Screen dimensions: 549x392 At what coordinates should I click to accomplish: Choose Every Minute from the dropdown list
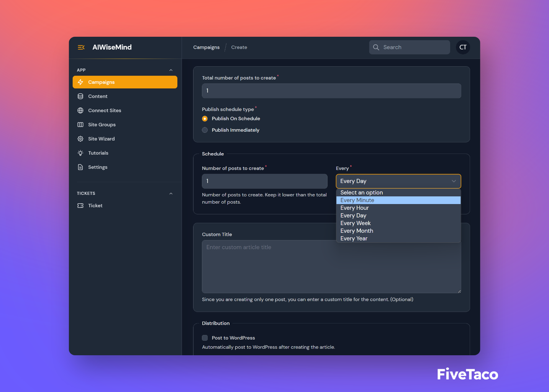398,200
